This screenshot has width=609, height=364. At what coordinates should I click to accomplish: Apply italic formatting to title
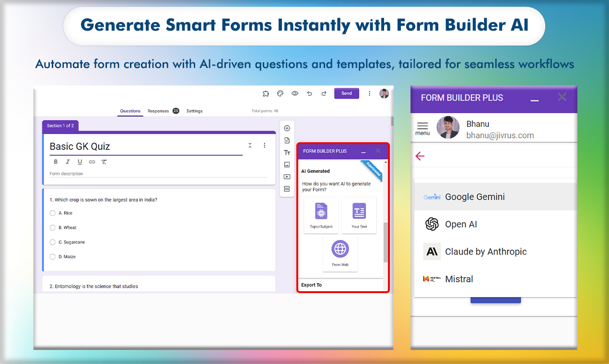[x=68, y=162]
